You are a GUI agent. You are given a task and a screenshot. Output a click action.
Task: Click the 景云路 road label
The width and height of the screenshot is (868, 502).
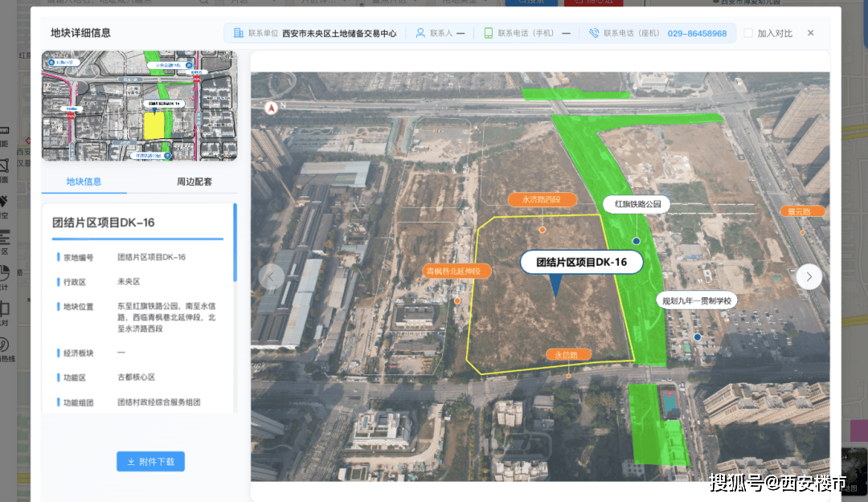click(x=801, y=211)
